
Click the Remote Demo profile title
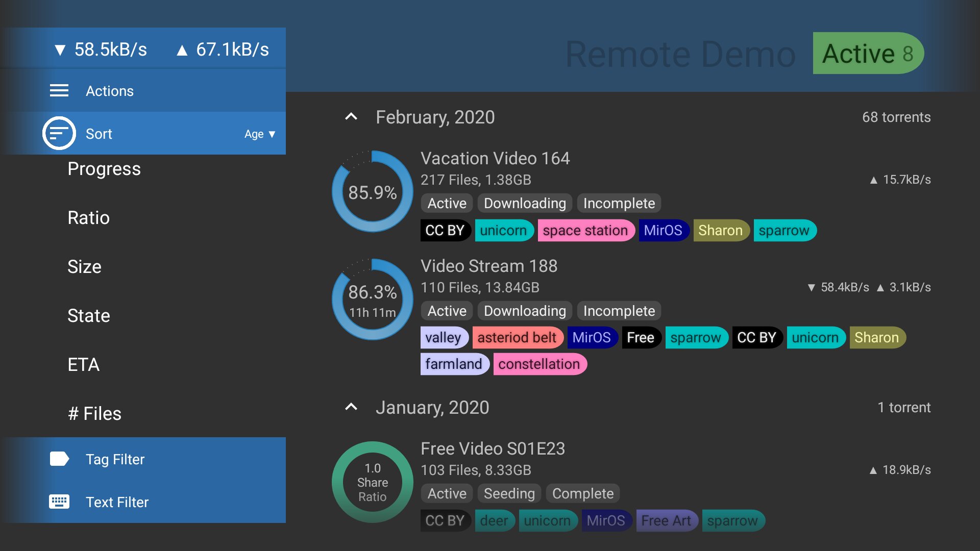(680, 54)
